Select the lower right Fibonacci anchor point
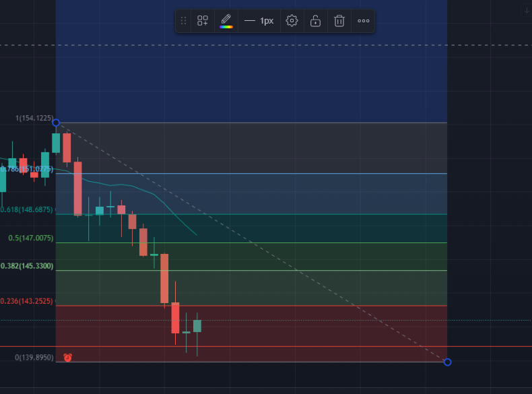The image size is (532, 394). [448, 362]
